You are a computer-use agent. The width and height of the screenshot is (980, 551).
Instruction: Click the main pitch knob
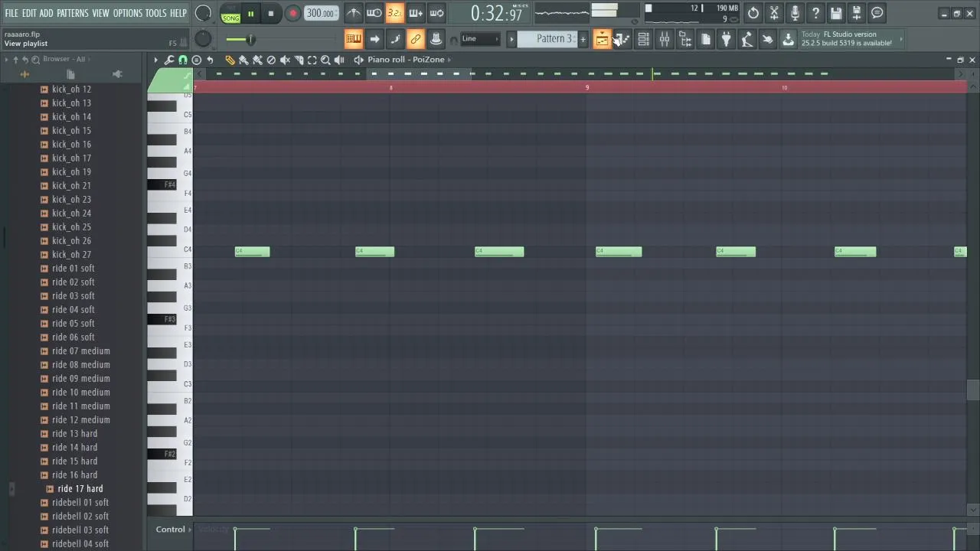[x=203, y=39]
